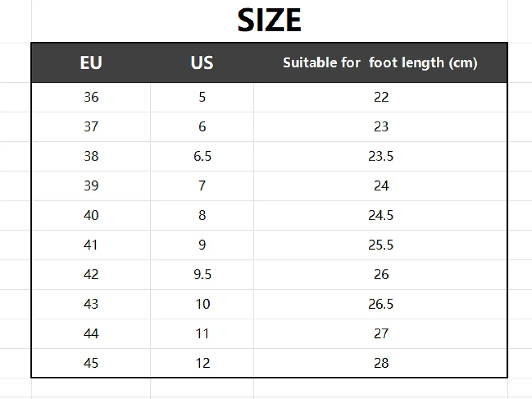532x399 pixels.
Task: Select the US column header
Action: [x=202, y=63]
